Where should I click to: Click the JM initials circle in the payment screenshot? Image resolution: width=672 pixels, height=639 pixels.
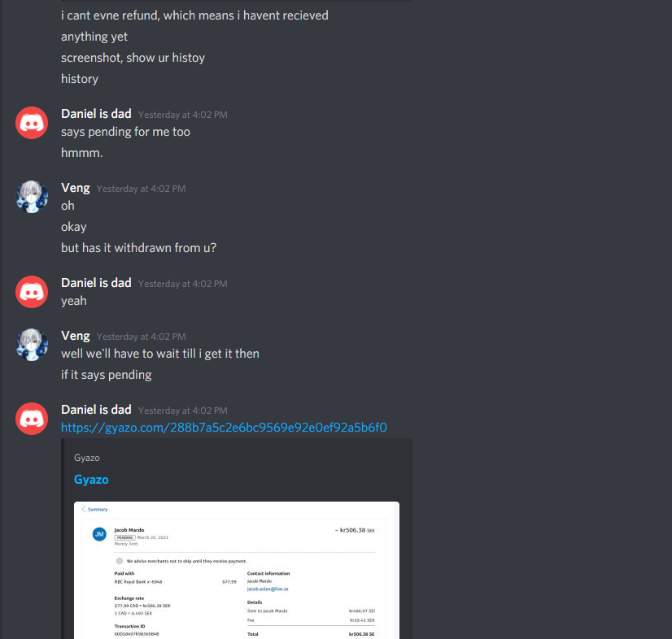(99, 534)
